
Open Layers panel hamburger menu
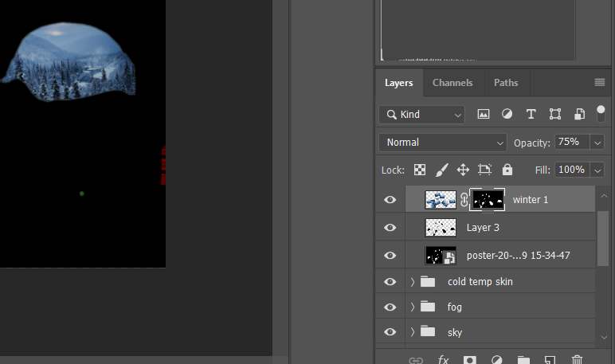coord(600,82)
